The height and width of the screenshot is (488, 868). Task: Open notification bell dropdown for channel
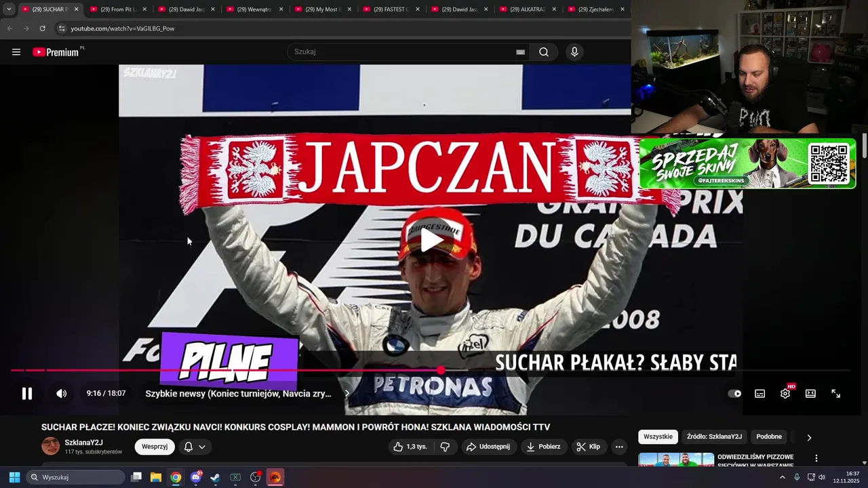195,447
